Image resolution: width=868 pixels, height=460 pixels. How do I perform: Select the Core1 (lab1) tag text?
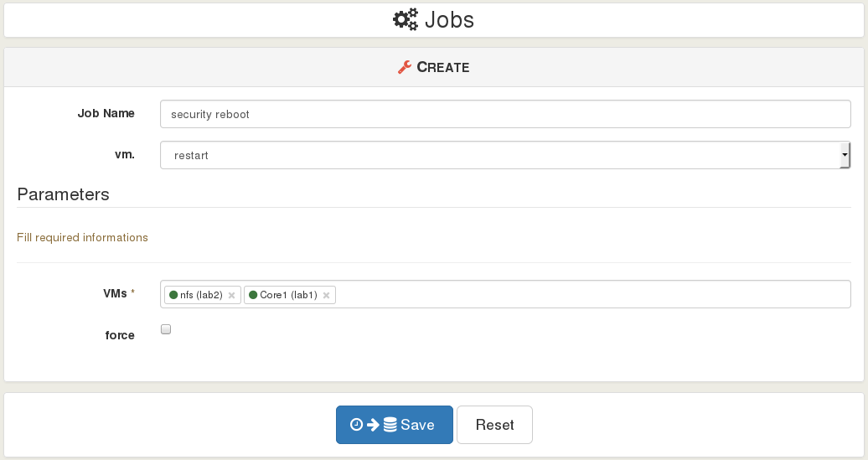pos(288,295)
